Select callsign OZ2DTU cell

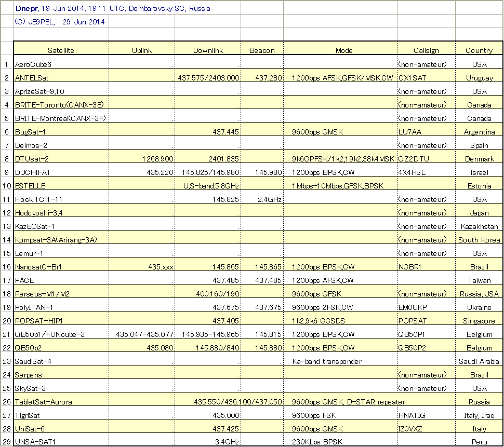pos(426,156)
